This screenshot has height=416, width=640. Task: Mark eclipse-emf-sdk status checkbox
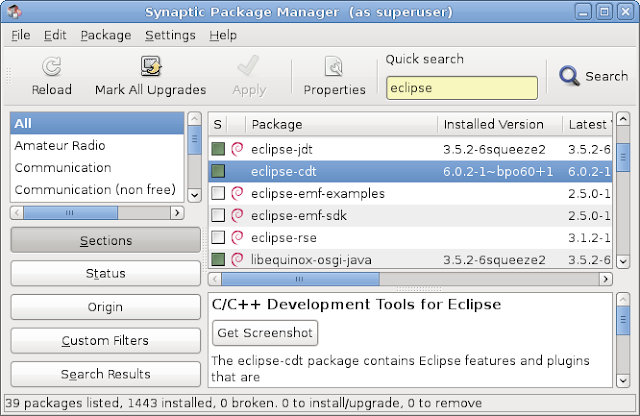coord(218,215)
